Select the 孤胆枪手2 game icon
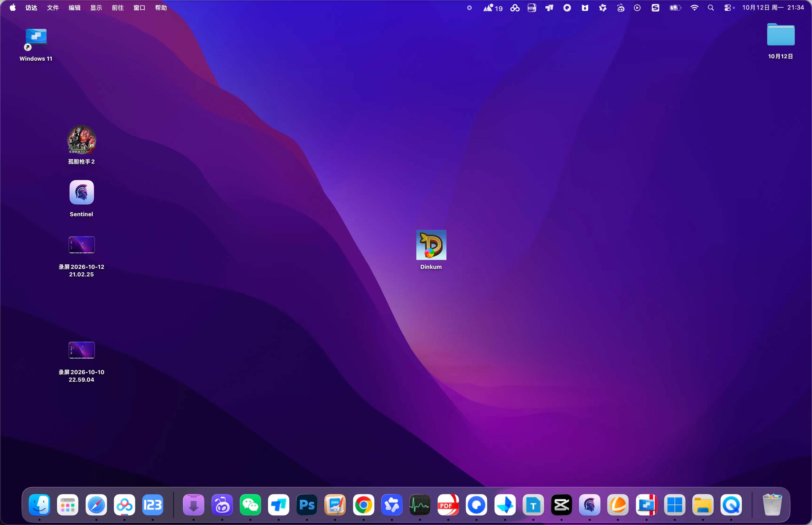The image size is (812, 525). pyautogui.click(x=82, y=139)
